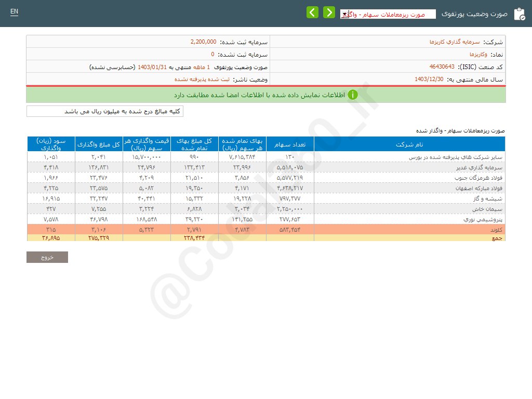Click the تعداد سهام column header

click(290, 144)
